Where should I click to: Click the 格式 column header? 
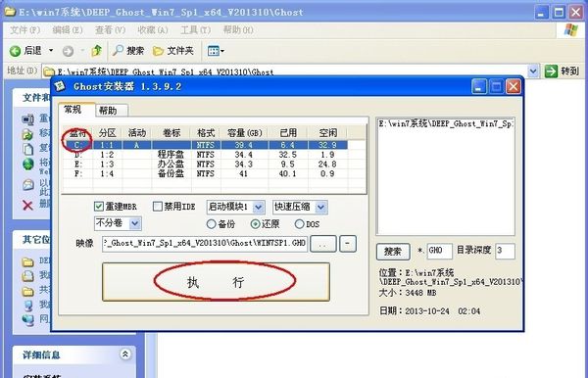point(206,132)
